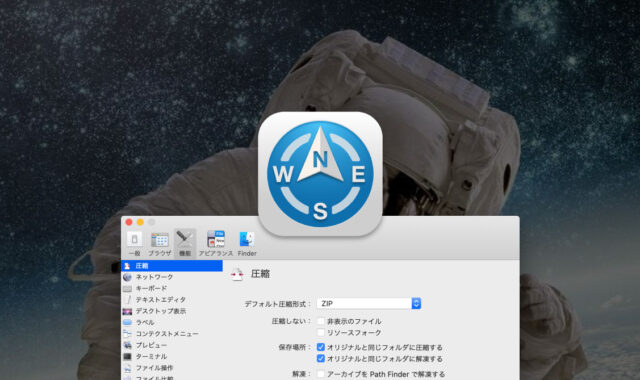Viewport: 640px width, 380px height.
Task: Open the Finder preferences tab
Action: pyautogui.click(x=247, y=244)
